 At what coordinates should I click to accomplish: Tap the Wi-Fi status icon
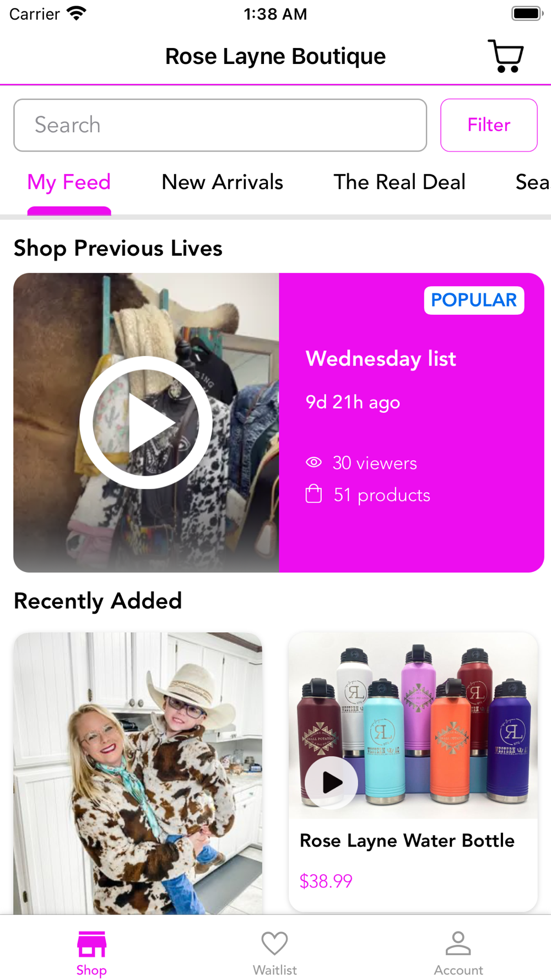(x=76, y=13)
